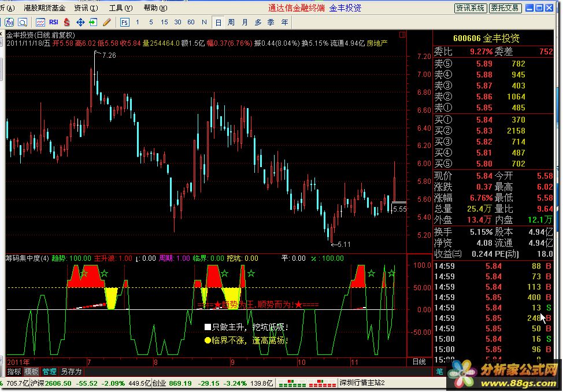Click the 现价 5.84 value
The width and height of the screenshot is (563, 392).
coord(484,176)
